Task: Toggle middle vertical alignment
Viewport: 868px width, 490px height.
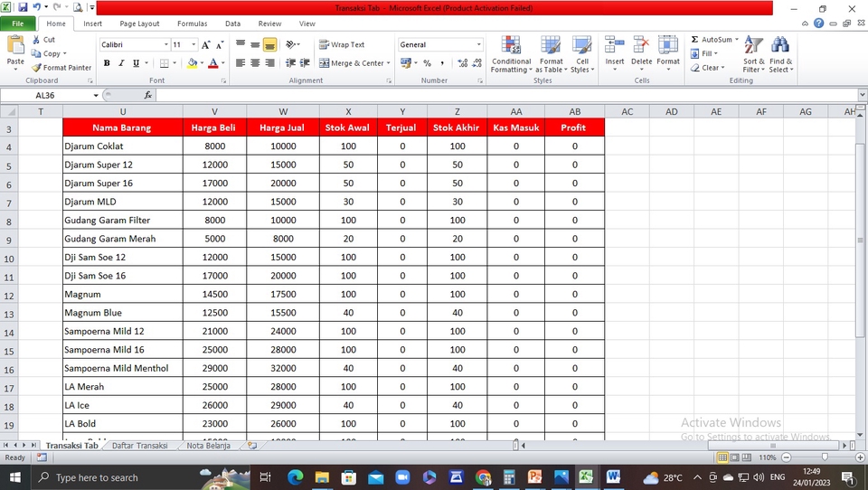Action: pos(255,45)
